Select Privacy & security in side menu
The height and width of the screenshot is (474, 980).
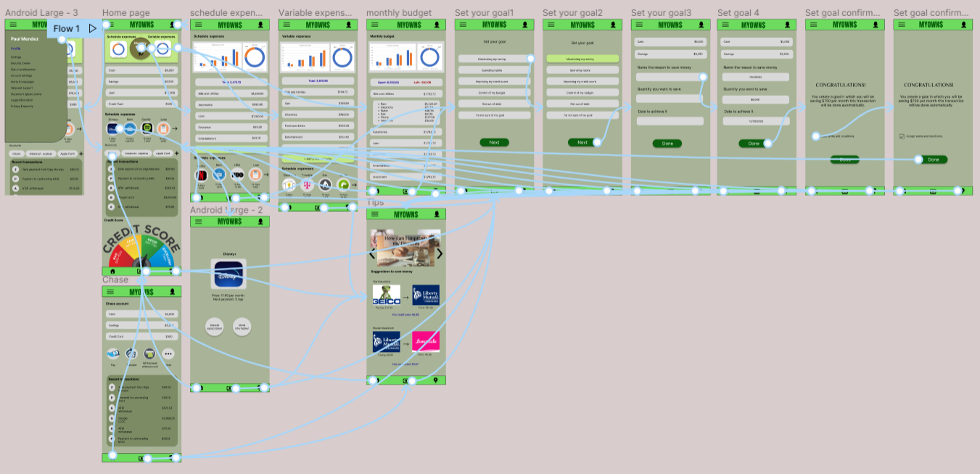coord(22,106)
